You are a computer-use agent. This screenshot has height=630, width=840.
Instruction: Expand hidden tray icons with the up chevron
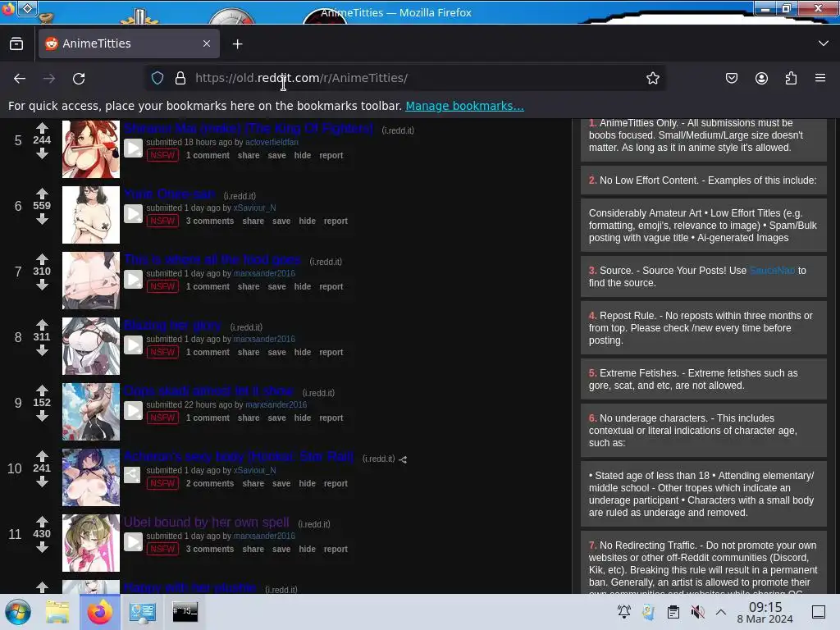point(721,612)
